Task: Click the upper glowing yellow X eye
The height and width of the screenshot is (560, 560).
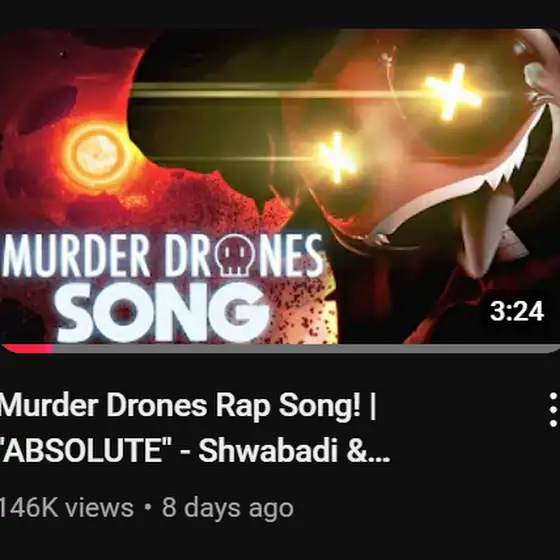Action: [x=453, y=91]
